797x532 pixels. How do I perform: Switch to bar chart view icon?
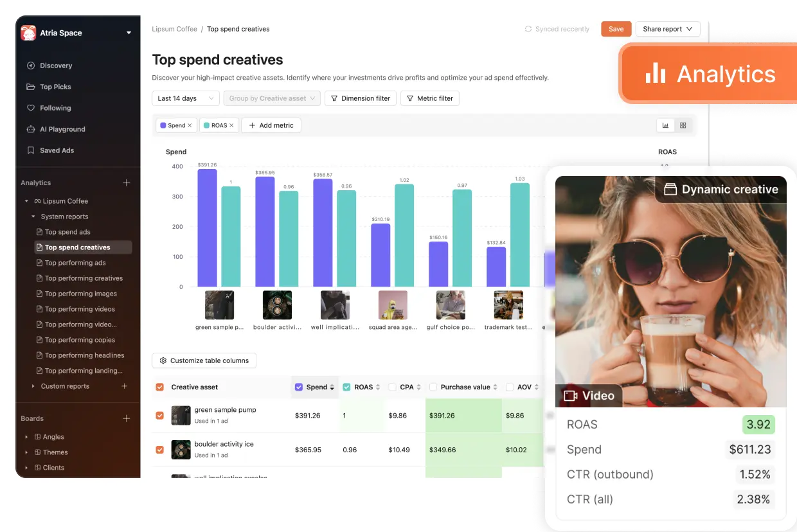666,125
